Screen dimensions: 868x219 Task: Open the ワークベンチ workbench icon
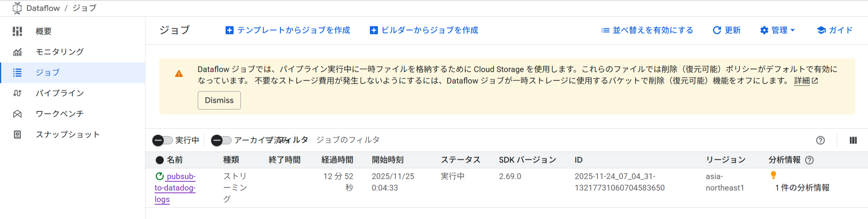[x=17, y=114]
